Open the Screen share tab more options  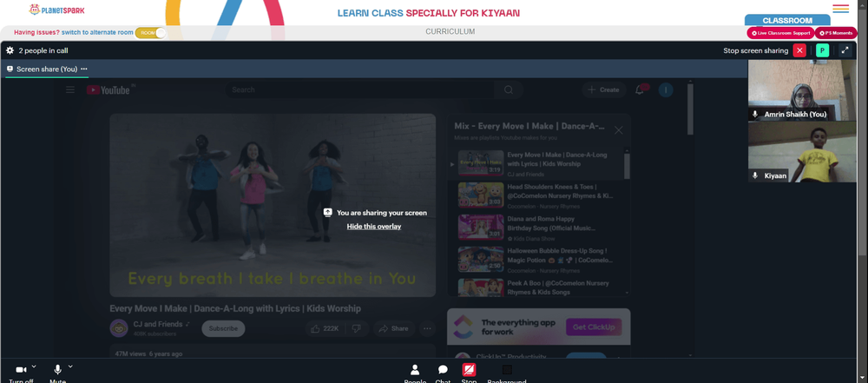pyautogui.click(x=84, y=69)
